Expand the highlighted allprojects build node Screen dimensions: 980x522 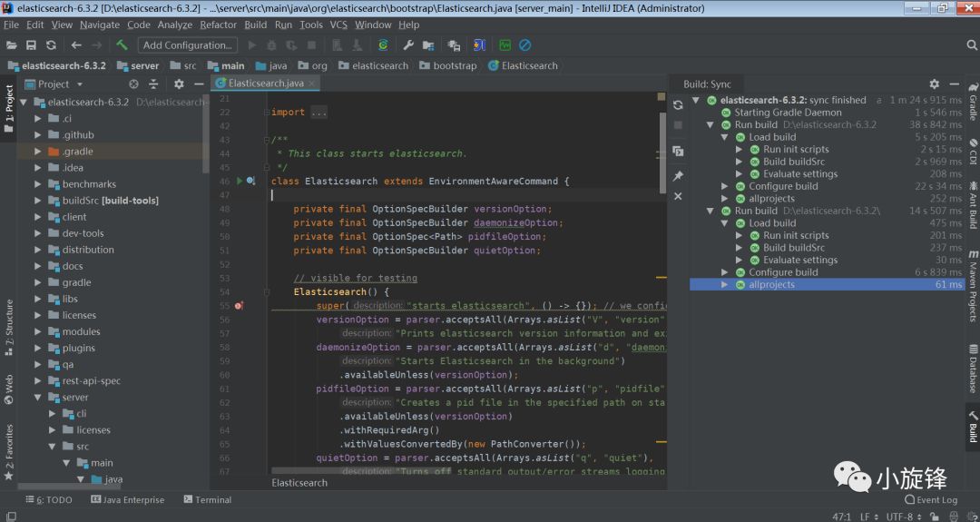coord(724,284)
